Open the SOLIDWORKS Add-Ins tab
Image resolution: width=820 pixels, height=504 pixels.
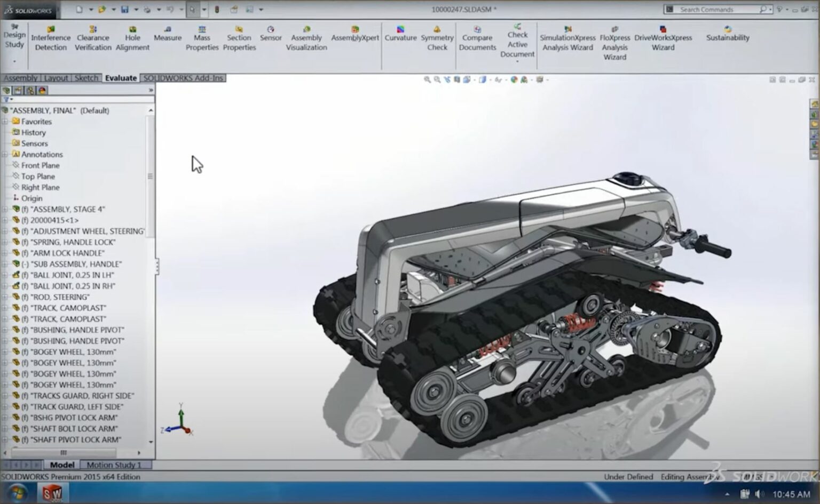tap(184, 77)
